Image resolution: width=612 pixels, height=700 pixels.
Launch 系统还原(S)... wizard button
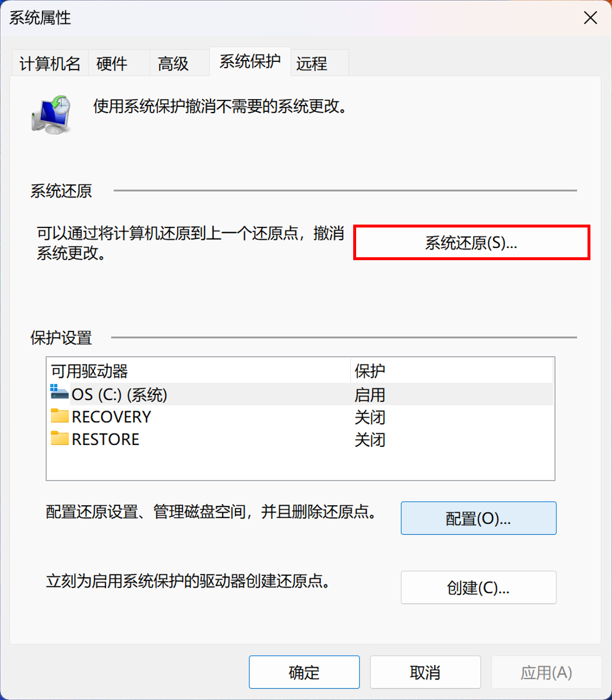(472, 243)
